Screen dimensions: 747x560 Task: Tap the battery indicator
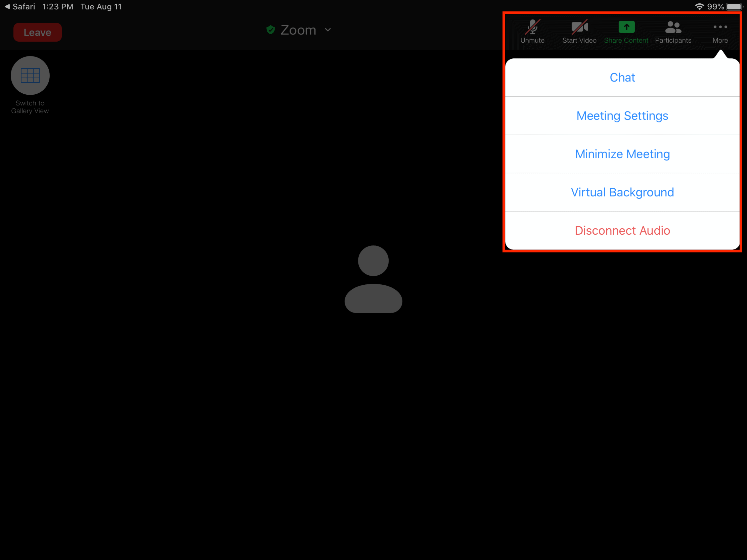pos(734,7)
